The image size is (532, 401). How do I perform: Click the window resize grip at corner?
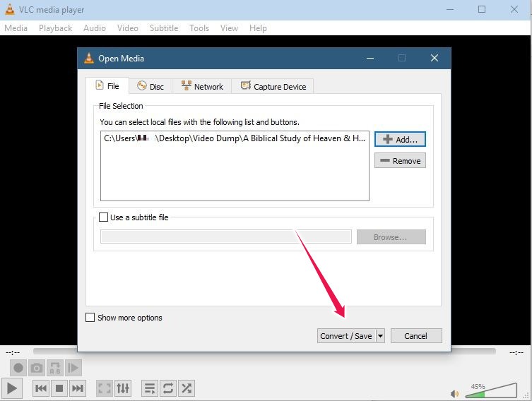[x=527, y=396]
